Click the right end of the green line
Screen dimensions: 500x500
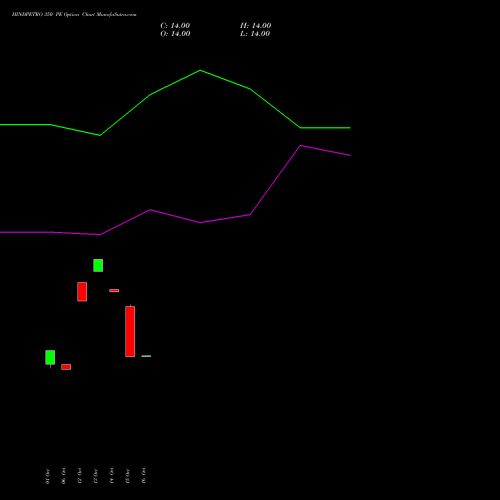point(350,128)
